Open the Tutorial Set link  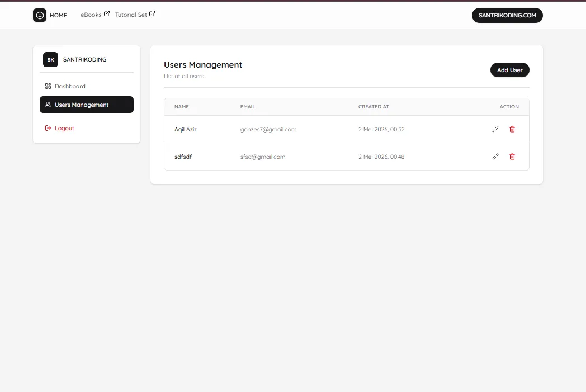pos(131,15)
